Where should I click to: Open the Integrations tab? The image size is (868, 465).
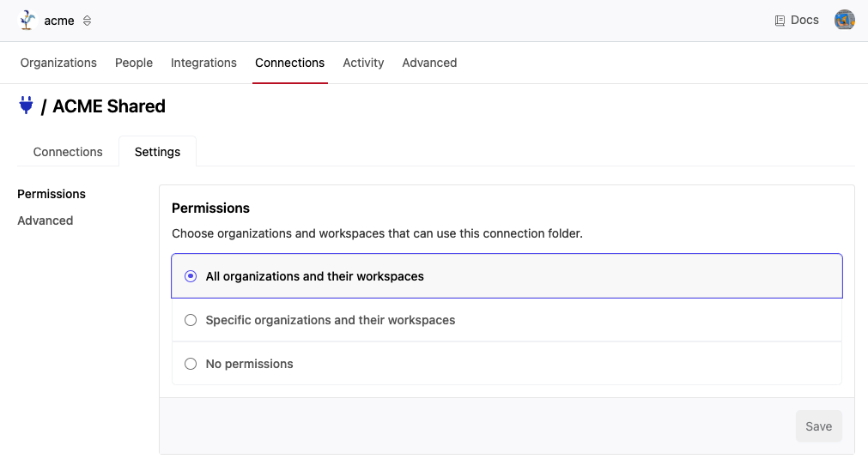tap(203, 63)
